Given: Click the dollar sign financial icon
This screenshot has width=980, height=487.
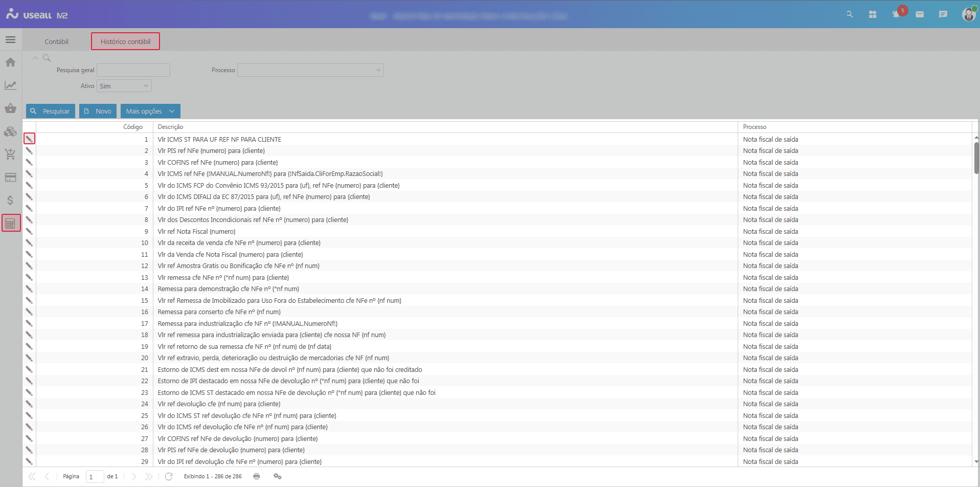Looking at the screenshot, I should (10, 200).
